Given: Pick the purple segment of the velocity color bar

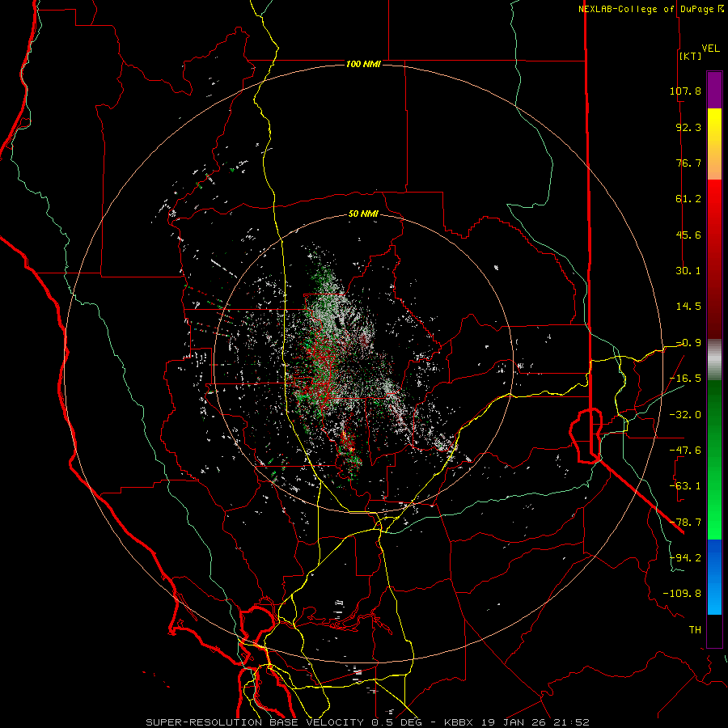Looking at the screenshot, I should click(714, 91).
